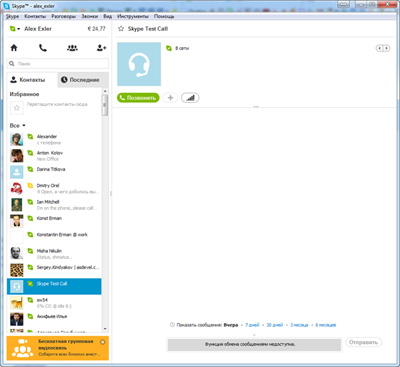400x367 pixels.
Task: Close the orange group video banner
Action: (x=103, y=342)
